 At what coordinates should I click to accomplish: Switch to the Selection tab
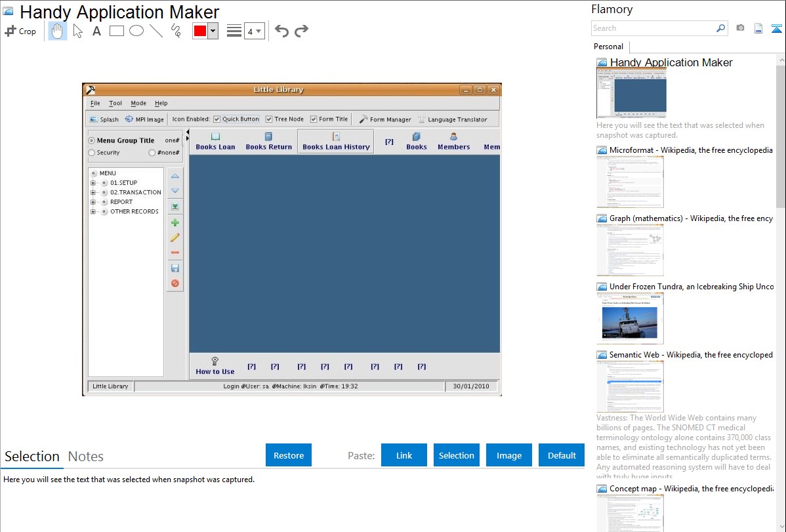point(32,457)
